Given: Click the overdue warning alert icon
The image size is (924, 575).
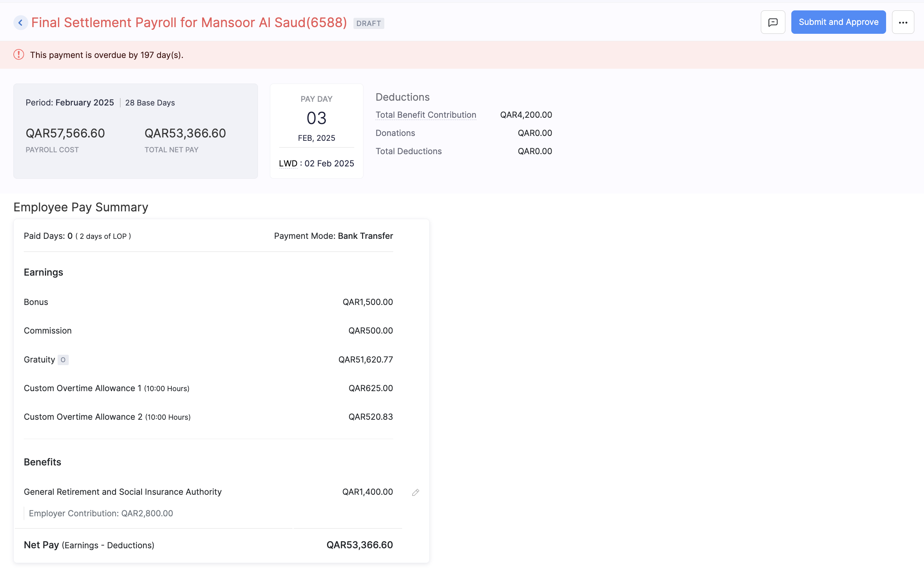Looking at the screenshot, I should coord(19,55).
